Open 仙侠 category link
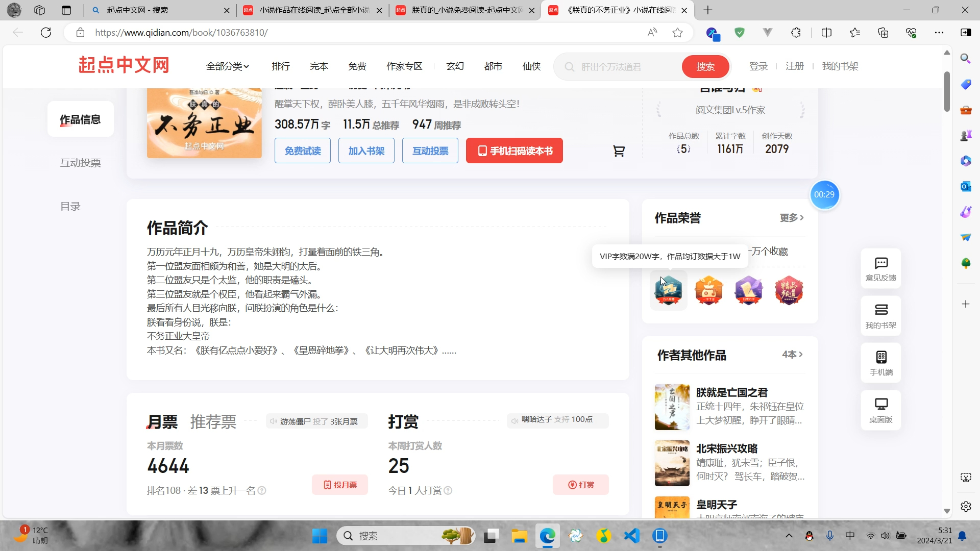The height and width of the screenshot is (551, 980). coord(531,66)
